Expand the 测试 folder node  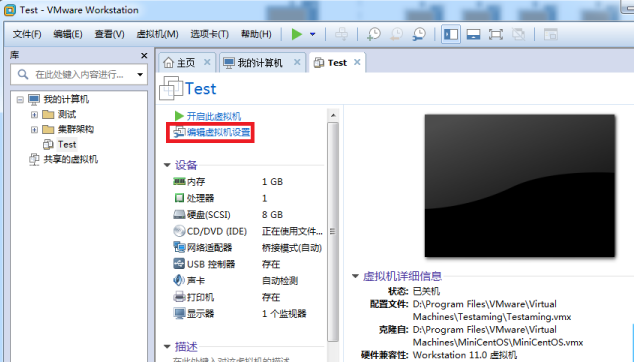click(x=34, y=115)
